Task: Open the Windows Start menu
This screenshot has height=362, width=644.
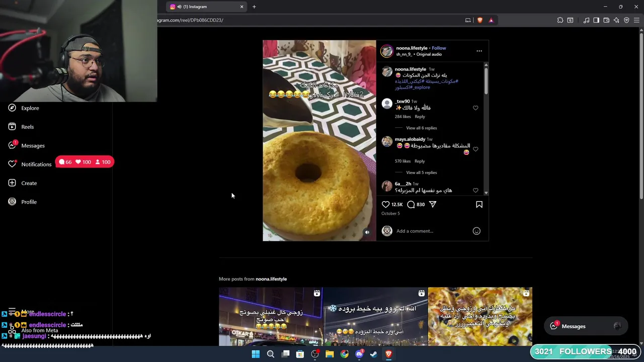Action: 256,354
